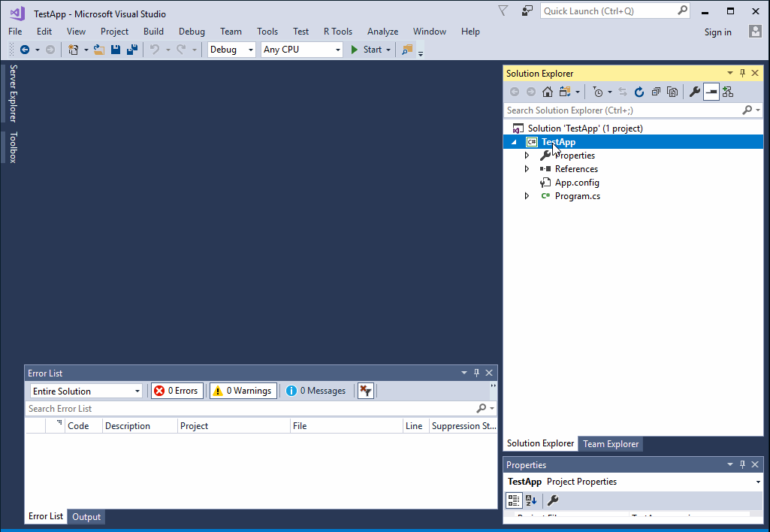Open the Properties panel object selector dropdown
Viewport: 770px width, 532px height.
click(x=758, y=482)
